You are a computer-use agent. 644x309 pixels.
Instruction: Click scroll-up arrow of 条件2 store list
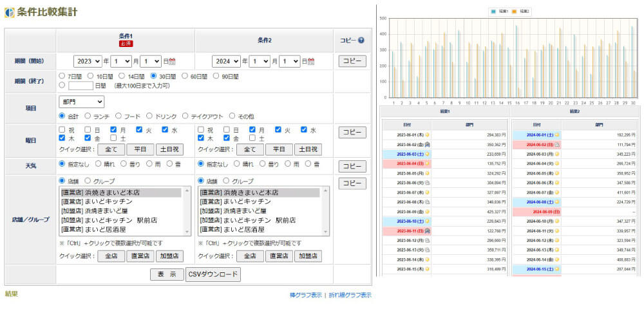click(326, 190)
